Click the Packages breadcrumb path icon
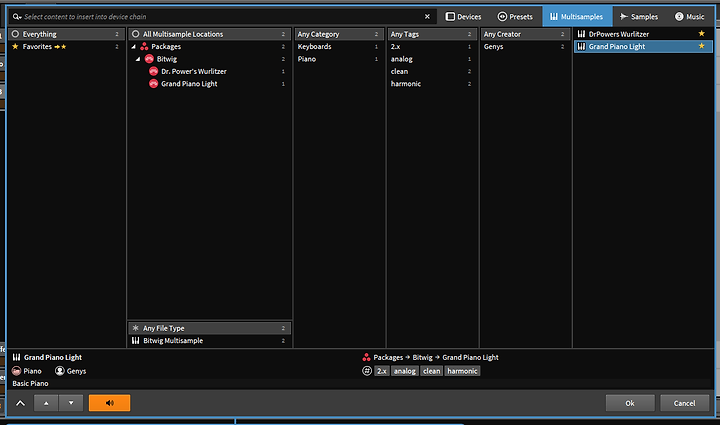The width and height of the screenshot is (720, 425). click(x=366, y=357)
